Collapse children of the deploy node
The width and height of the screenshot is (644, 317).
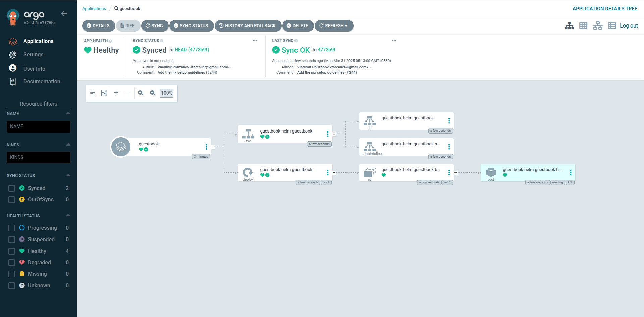point(334,172)
